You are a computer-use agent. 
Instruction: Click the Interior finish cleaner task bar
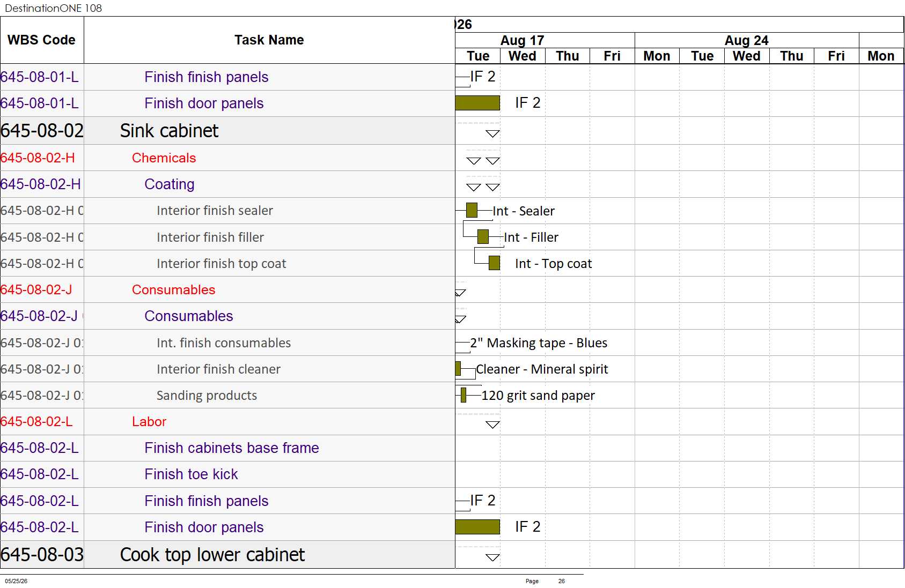pyautogui.click(x=458, y=368)
